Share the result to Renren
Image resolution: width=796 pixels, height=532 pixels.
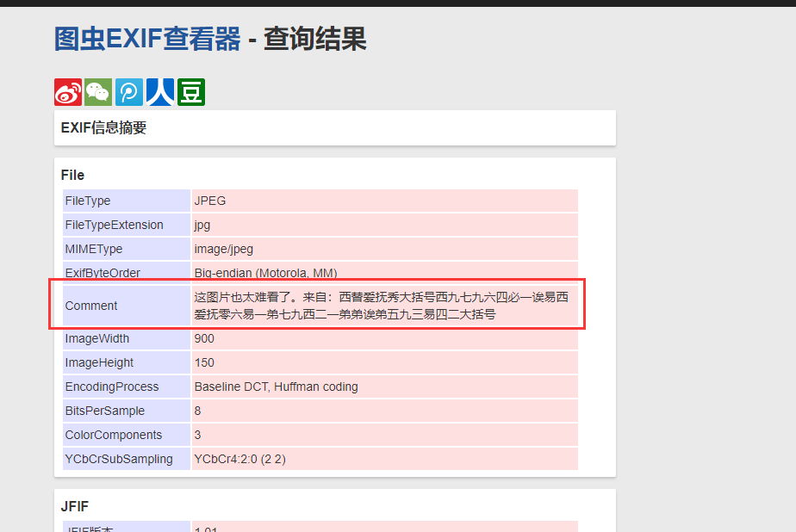(159, 91)
